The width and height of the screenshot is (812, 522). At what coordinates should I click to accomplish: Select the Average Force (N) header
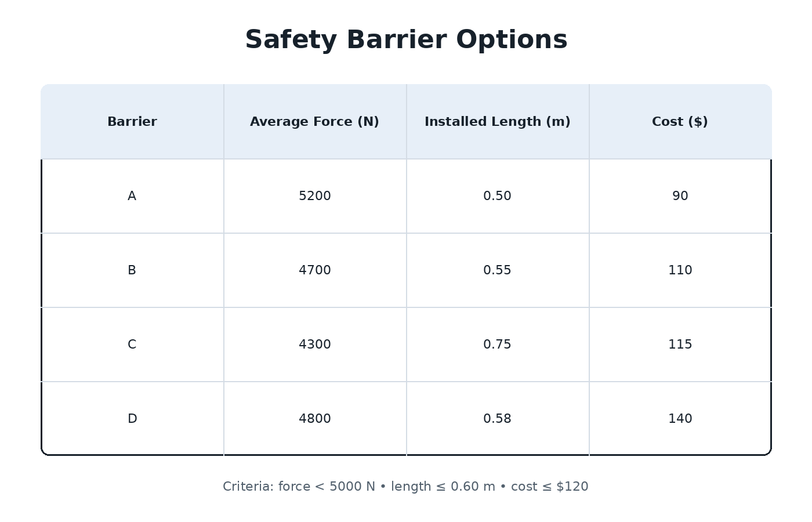315,122
